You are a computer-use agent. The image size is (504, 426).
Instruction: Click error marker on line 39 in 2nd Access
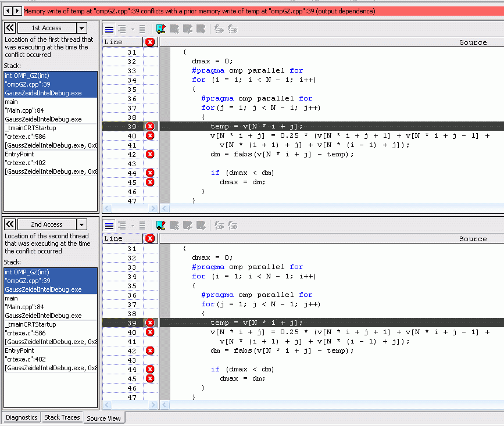point(150,323)
